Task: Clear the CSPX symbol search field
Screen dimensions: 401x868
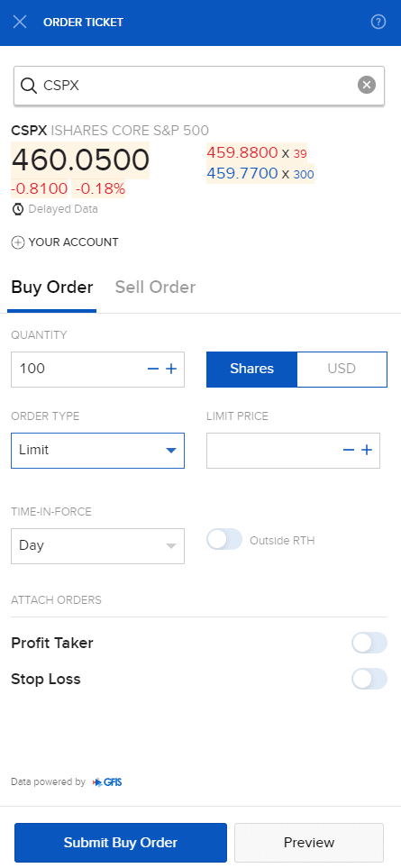Action: click(x=367, y=86)
